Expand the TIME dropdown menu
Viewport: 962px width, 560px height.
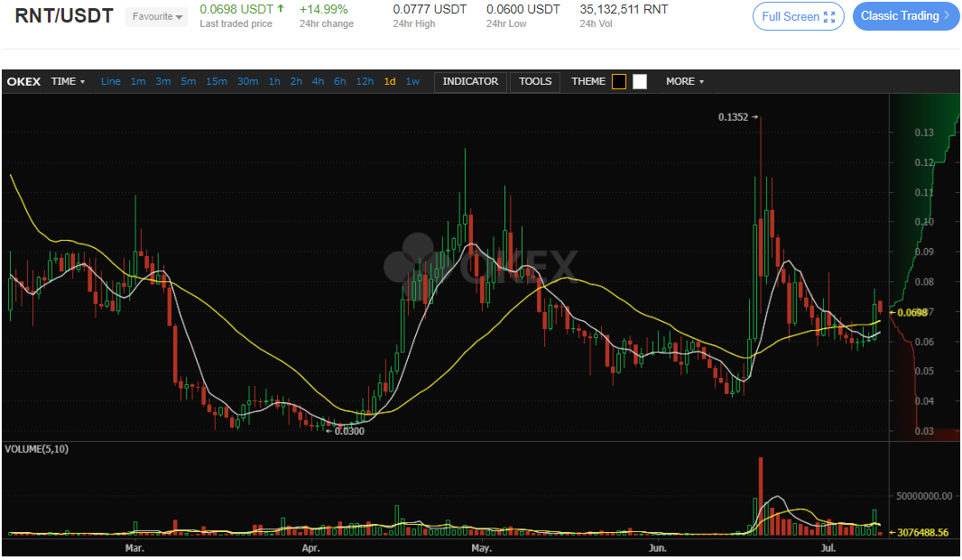69,81
